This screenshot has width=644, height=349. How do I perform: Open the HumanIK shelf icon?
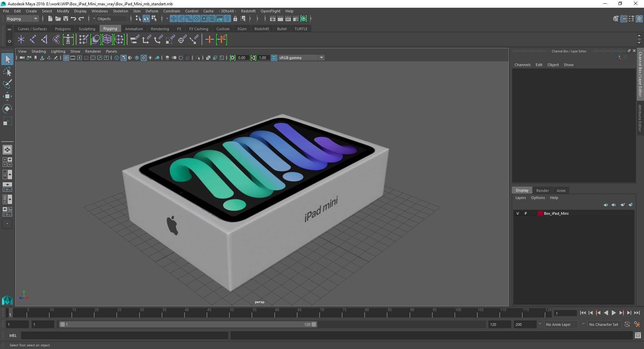coord(68,40)
